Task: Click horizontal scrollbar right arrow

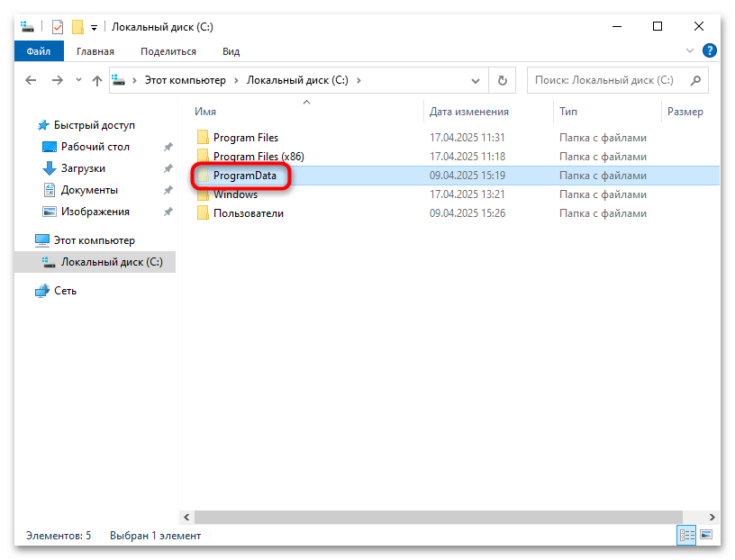Action: pyautogui.click(x=712, y=517)
